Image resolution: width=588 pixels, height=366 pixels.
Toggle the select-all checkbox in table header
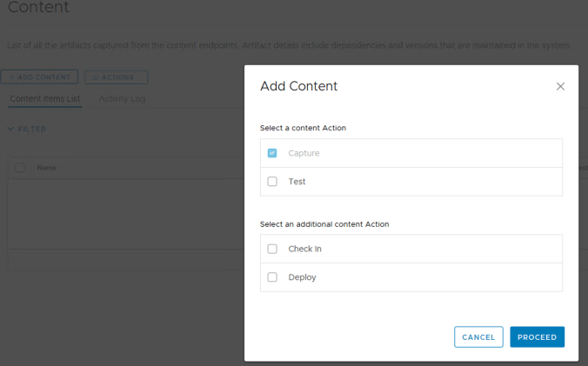(x=20, y=168)
